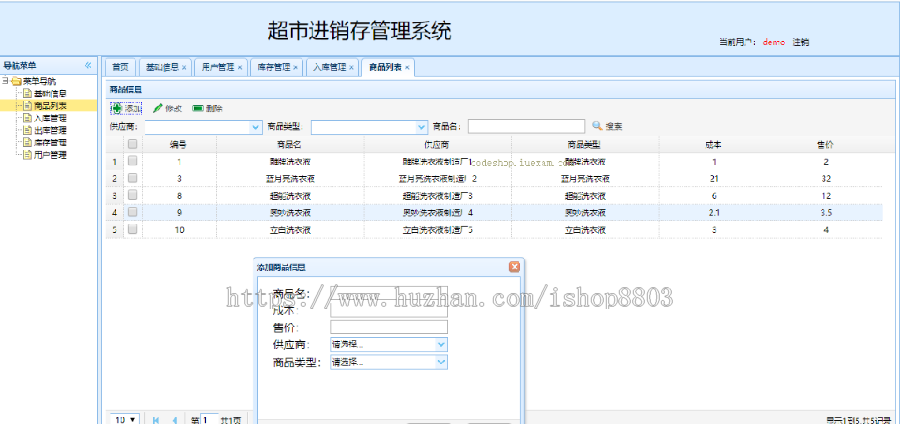
Task: Open the 供应商 dropdown in the dialog
Action: [x=441, y=345]
